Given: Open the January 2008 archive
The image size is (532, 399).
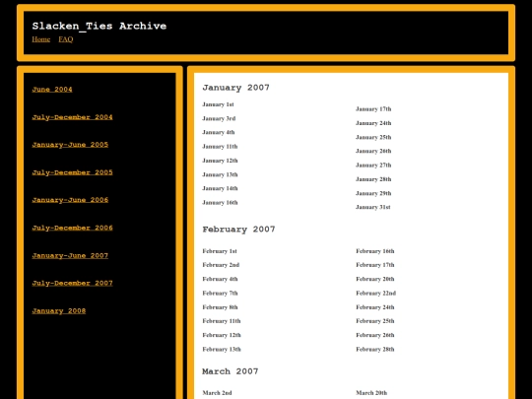Looking at the screenshot, I should (x=59, y=310).
